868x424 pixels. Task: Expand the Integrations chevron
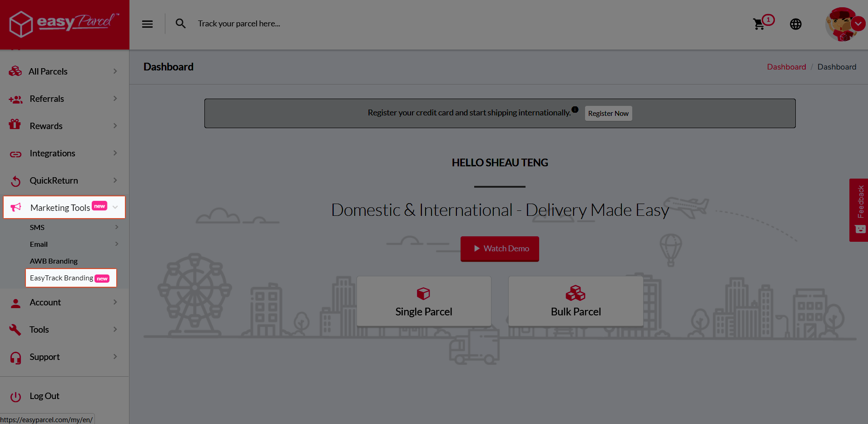click(115, 153)
